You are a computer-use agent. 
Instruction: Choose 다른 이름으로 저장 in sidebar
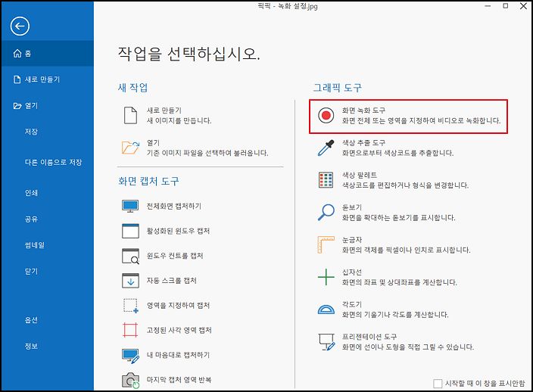tap(53, 163)
